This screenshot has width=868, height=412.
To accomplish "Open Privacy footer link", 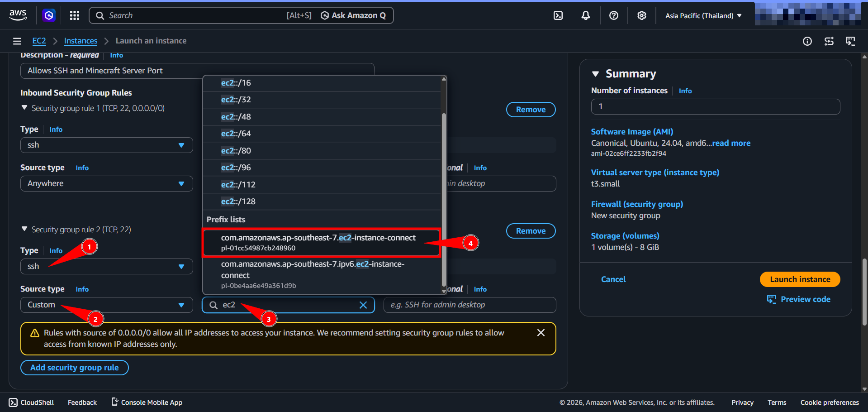I will 742,402.
